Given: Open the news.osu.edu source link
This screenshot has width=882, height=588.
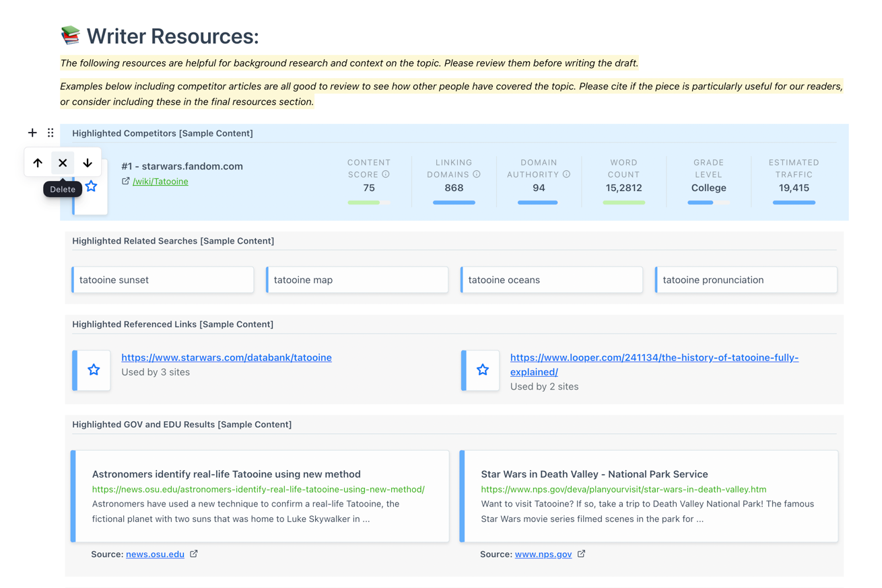Looking at the screenshot, I should click(155, 554).
